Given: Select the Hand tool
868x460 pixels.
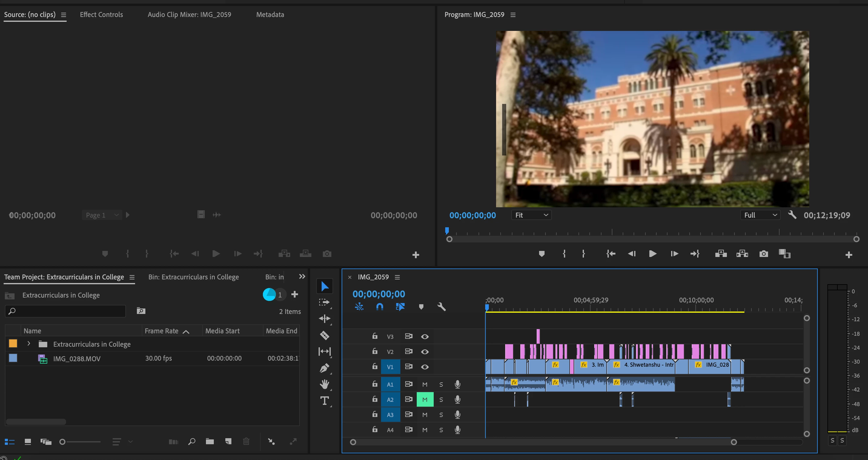Looking at the screenshot, I should [x=324, y=384].
